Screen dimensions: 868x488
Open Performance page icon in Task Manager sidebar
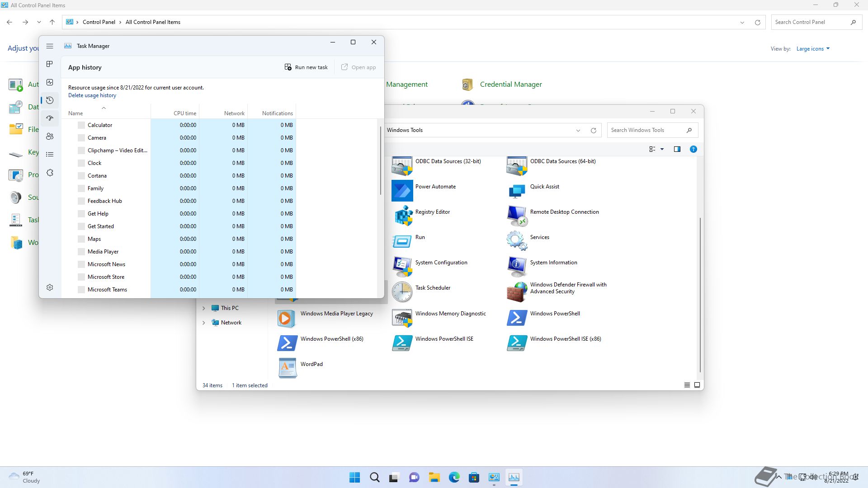[x=50, y=82]
